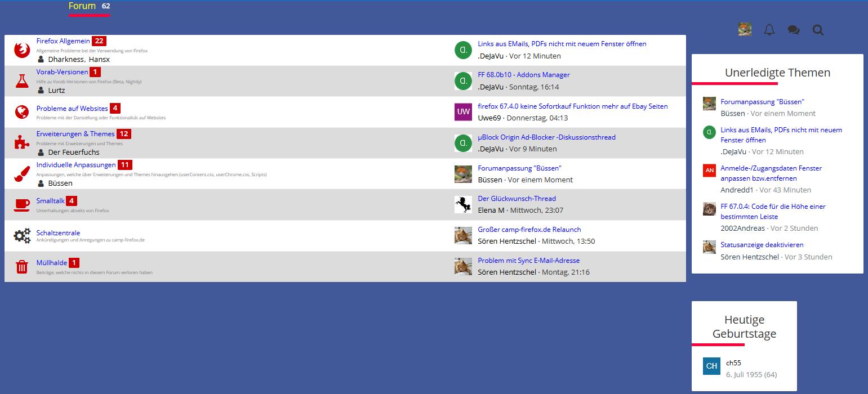Open moderator Hansx profile
The width and height of the screenshot is (868, 394).
99,59
